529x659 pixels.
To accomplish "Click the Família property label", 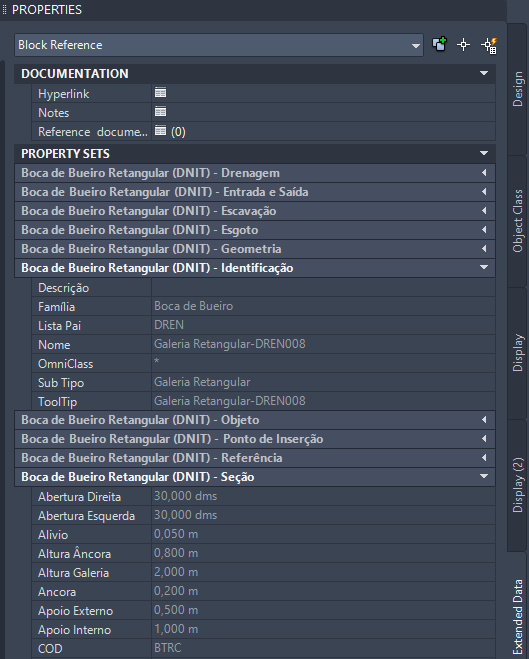I will click(x=56, y=307).
